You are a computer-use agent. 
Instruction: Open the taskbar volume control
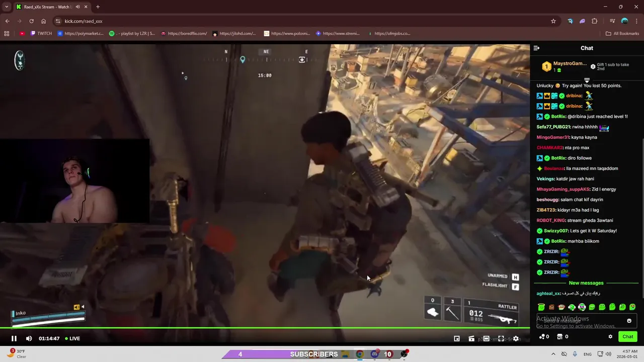pos(609,354)
